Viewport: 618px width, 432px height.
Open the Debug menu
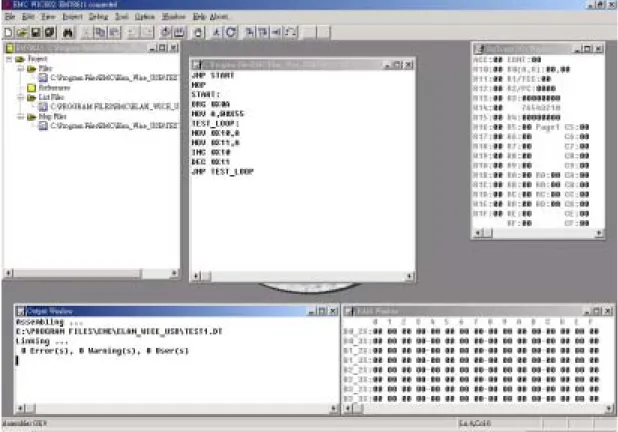pos(98,17)
